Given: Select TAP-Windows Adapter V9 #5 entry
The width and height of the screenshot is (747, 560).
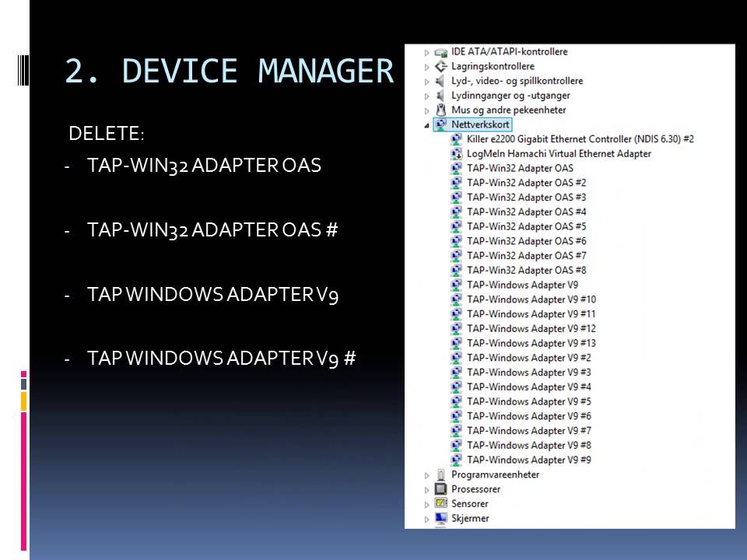Looking at the screenshot, I should (x=529, y=401).
